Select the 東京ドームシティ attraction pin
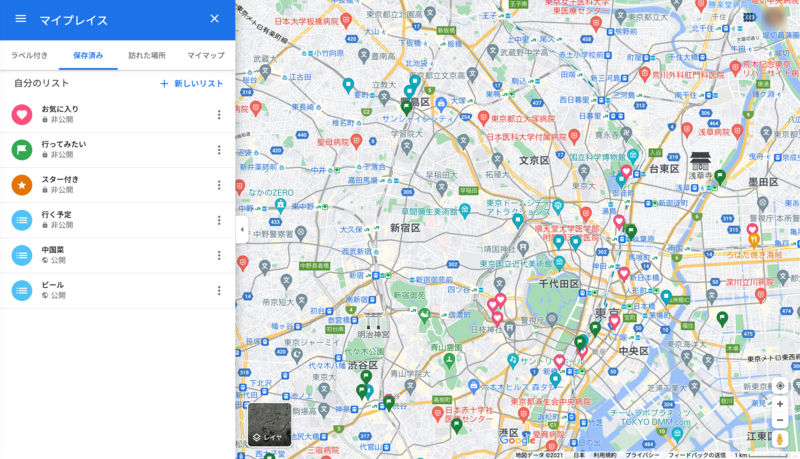Image resolution: width=800 pixels, height=459 pixels. pyautogui.click(x=558, y=206)
